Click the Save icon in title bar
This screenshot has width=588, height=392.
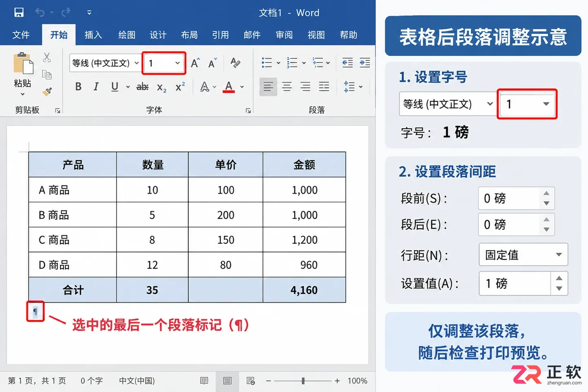(19, 13)
